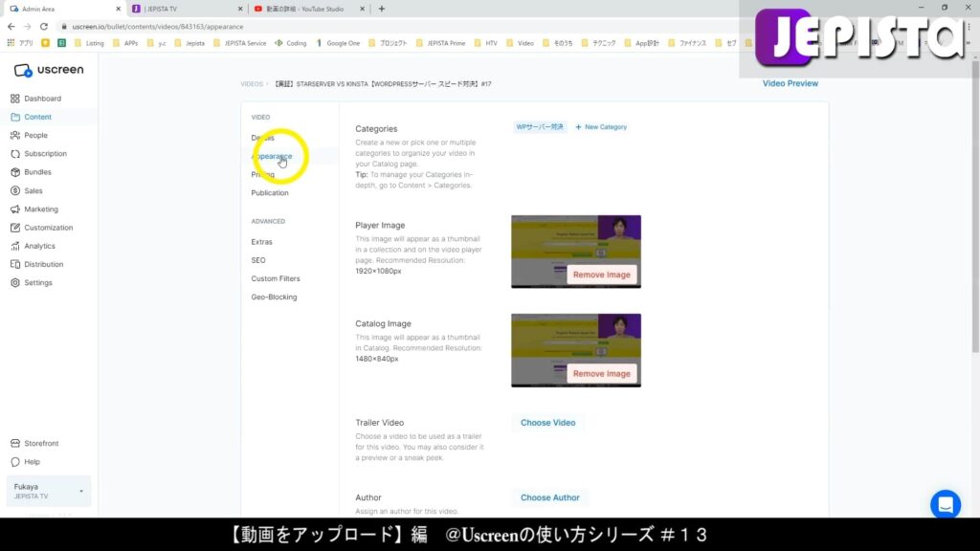Close the JEPISTA TV tab
The image size is (980, 551).
[240, 9]
